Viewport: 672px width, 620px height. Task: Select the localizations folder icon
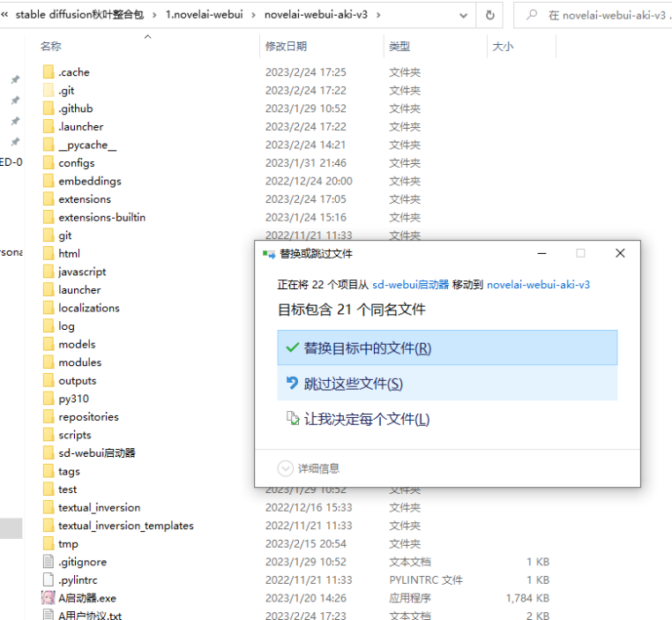pyautogui.click(x=49, y=308)
